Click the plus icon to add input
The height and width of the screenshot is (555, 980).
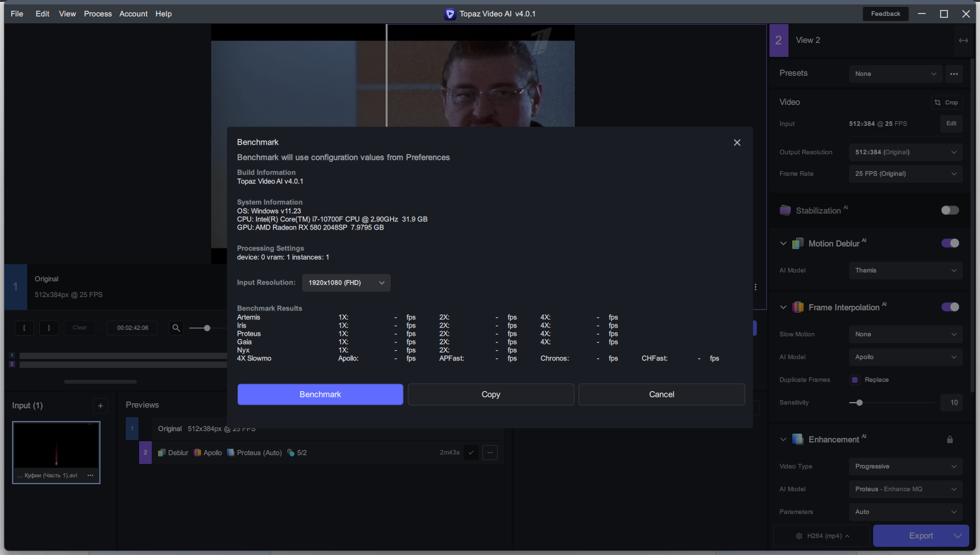coord(101,406)
